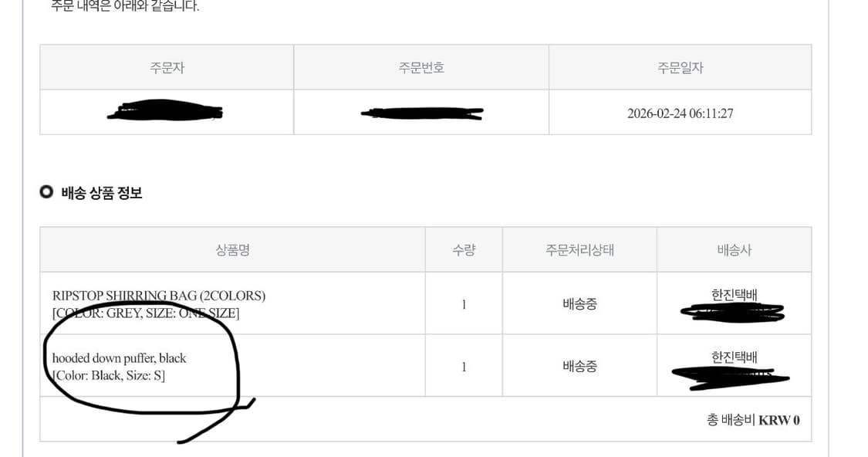The height and width of the screenshot is (457, 868).
Task: Click the 상품명 column header
Action: click(x=232, y=250)
